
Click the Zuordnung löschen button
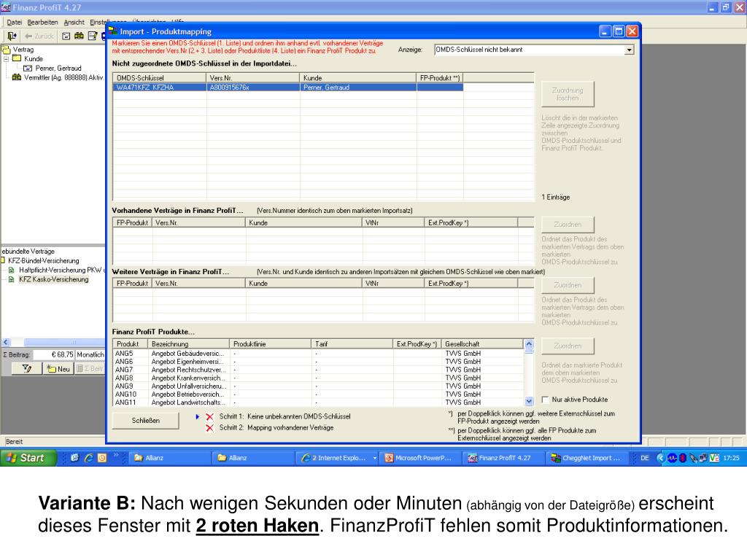click(568, 94)
